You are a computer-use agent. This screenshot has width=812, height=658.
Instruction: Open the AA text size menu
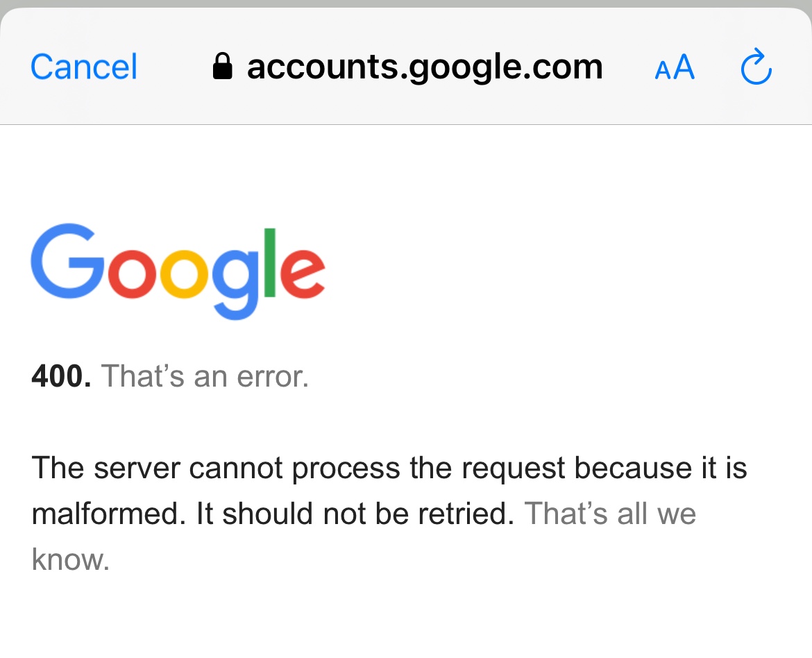(675, 68)
